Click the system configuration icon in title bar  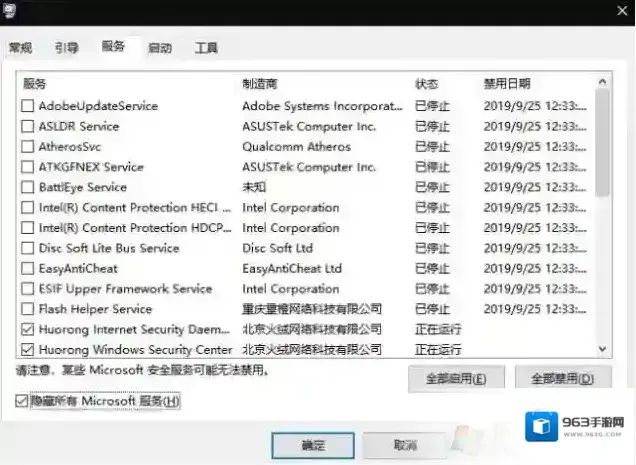(9, 11)
